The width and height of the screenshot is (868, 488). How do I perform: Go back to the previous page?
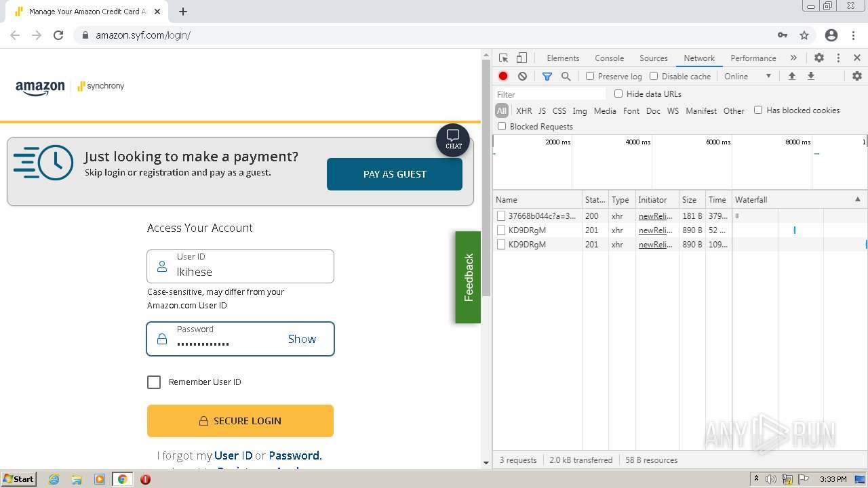[x=15, y=35]
